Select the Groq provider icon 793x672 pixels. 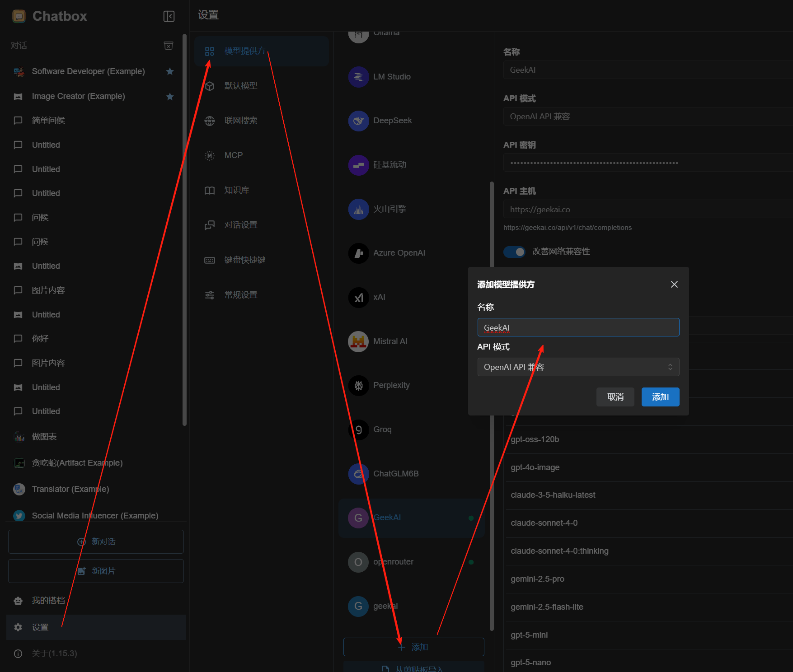tap(358, 429)
